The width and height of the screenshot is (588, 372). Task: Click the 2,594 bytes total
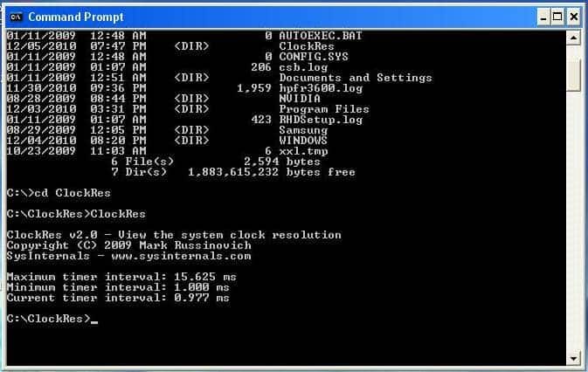tap(282, 162)
